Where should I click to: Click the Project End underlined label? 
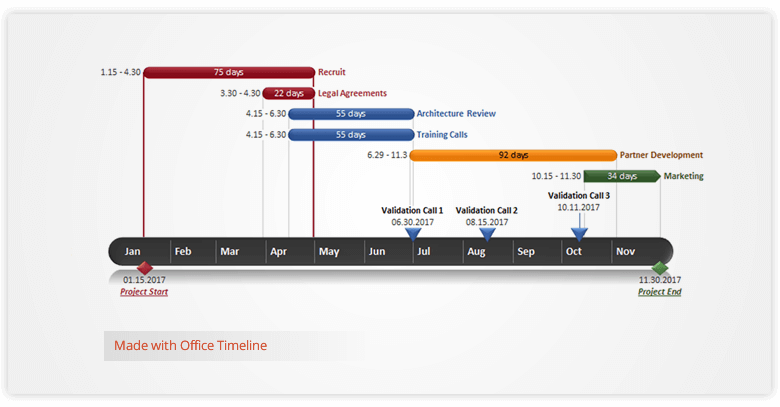click(659, 292)
